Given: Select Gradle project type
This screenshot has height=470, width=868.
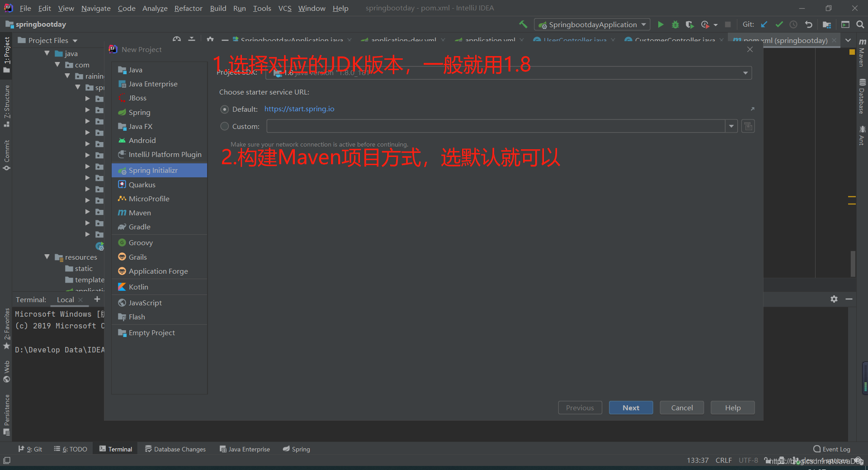Looking at the screenshot, I should click(159, 227).
